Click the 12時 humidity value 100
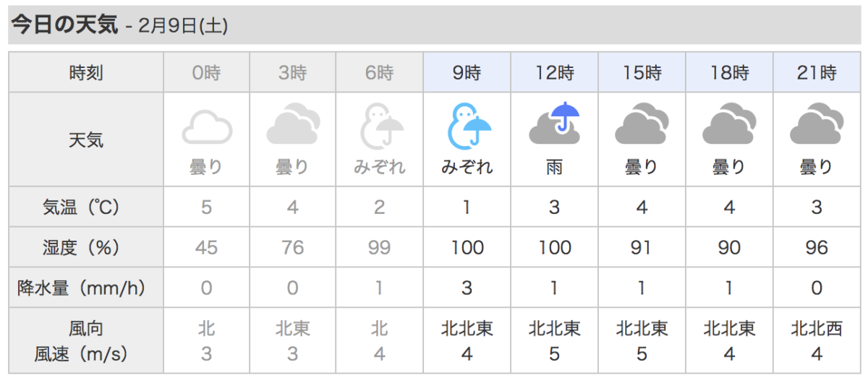Viewport: 868px width, 378px height. 555,248
